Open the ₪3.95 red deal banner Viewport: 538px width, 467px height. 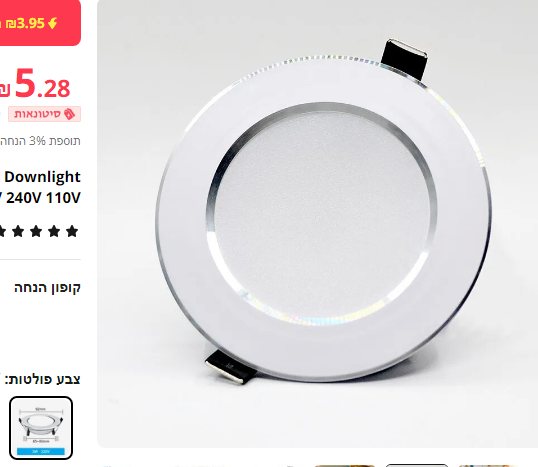[x=38, y=23]
